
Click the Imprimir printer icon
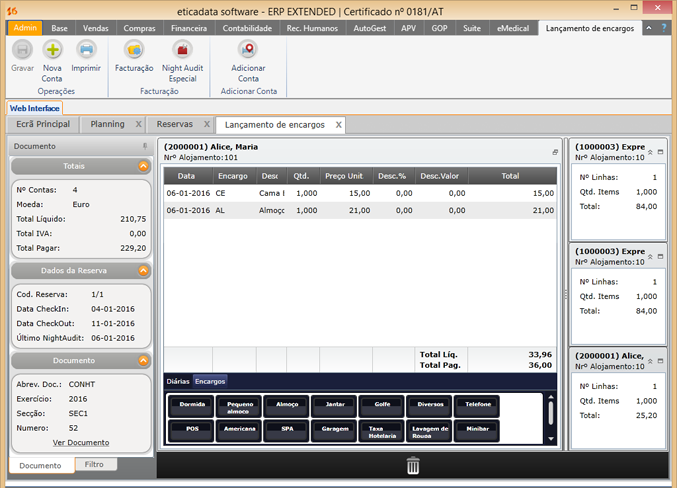86,50
